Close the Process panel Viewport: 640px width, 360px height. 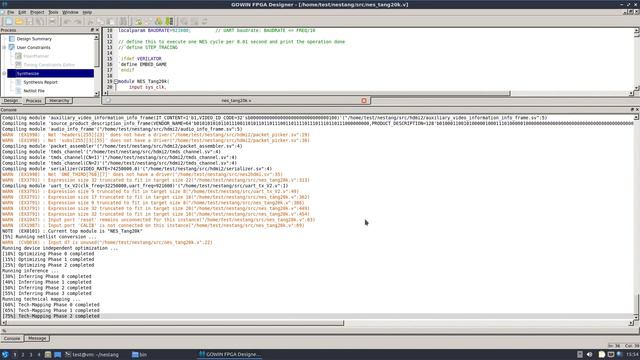[x=97, y=30]
